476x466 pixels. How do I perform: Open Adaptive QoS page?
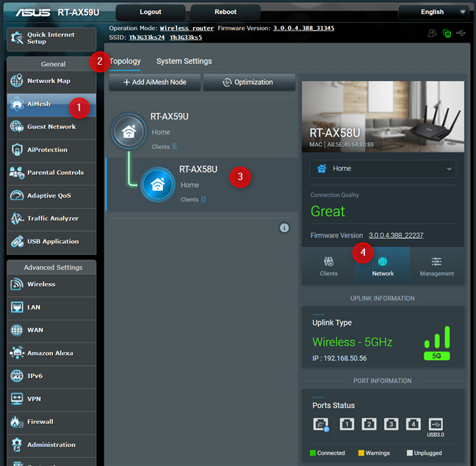(51, 196)
